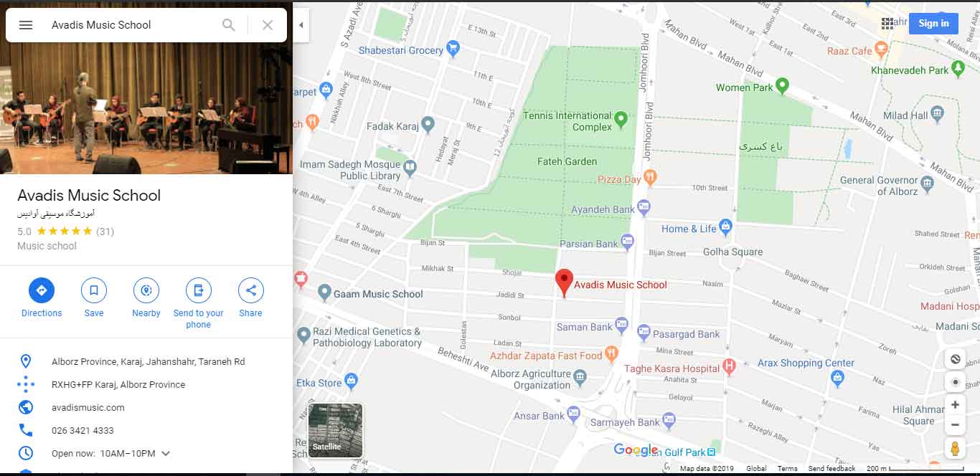Open the hamburger menu in search box
The image size is (980, 476).
(x=26, y=25)
